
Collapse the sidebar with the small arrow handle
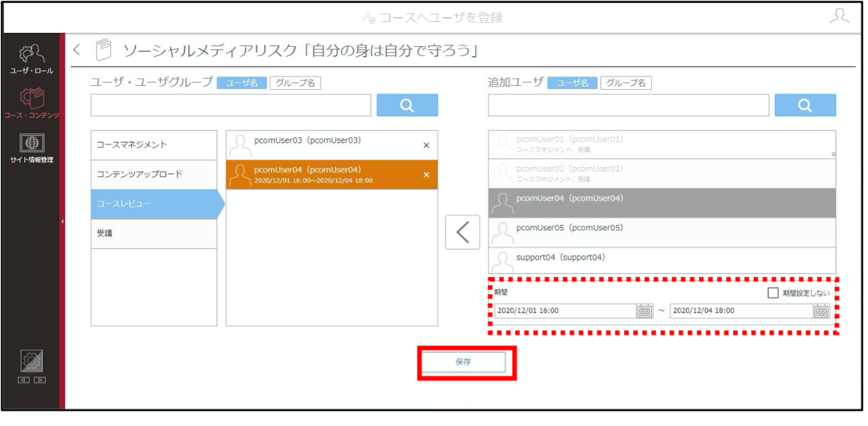62,221
